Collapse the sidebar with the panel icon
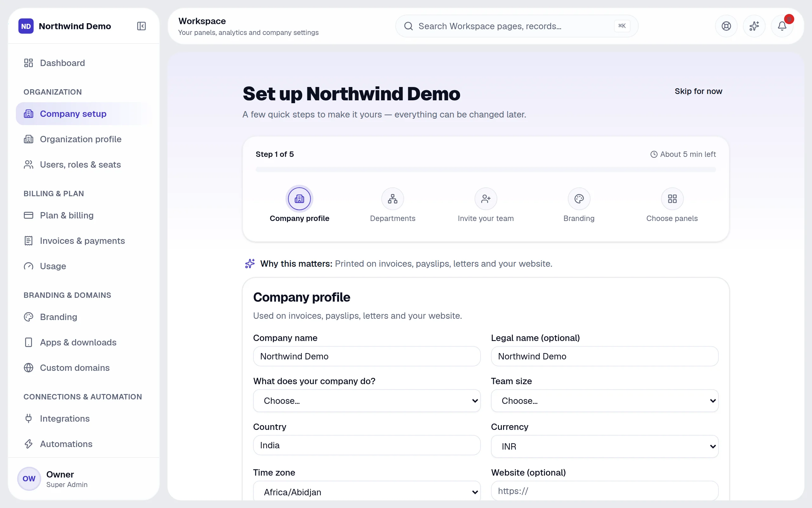The height and width of the screenshot is (508, 812). (141, 26)
